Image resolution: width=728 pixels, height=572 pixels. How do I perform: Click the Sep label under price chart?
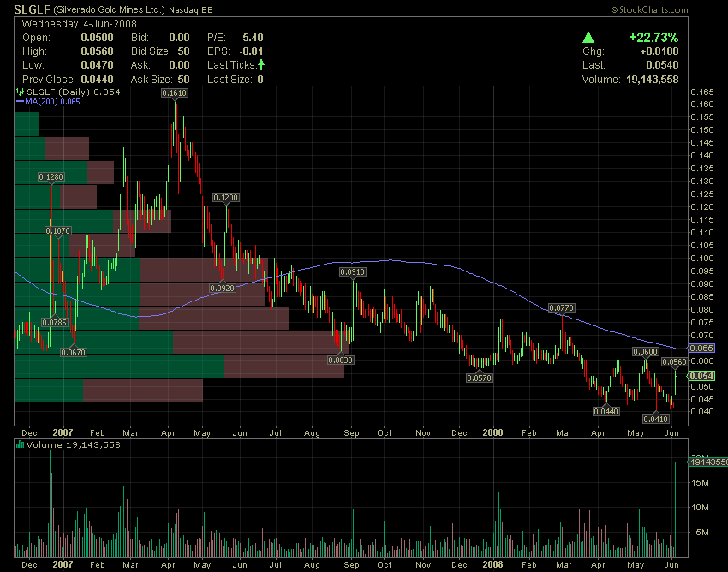[351, 433]
